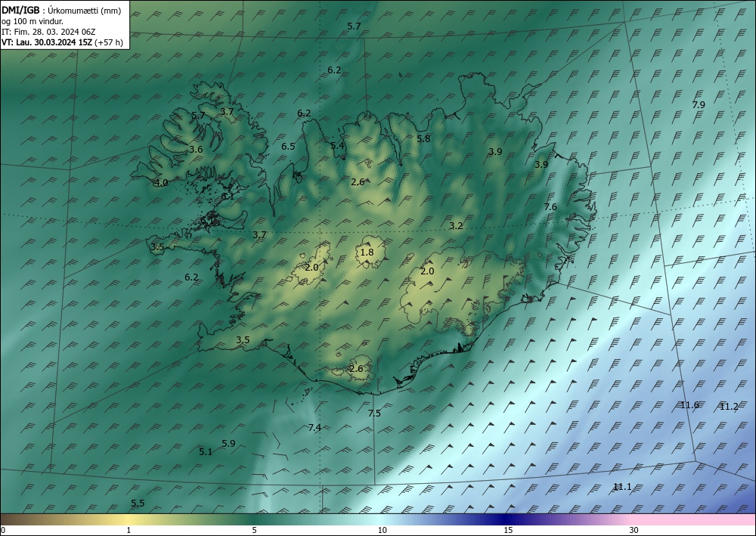Select the 'VT: Lau. 30.03.2024 15Z (+57 h)' line
The width and height of the screenshot is (756, 536).
(62, 42)
